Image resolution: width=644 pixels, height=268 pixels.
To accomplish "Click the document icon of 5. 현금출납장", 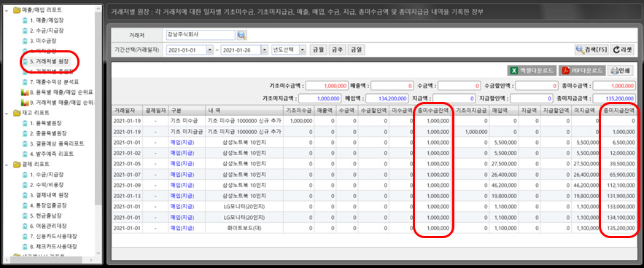I will [x=26, y=216].
